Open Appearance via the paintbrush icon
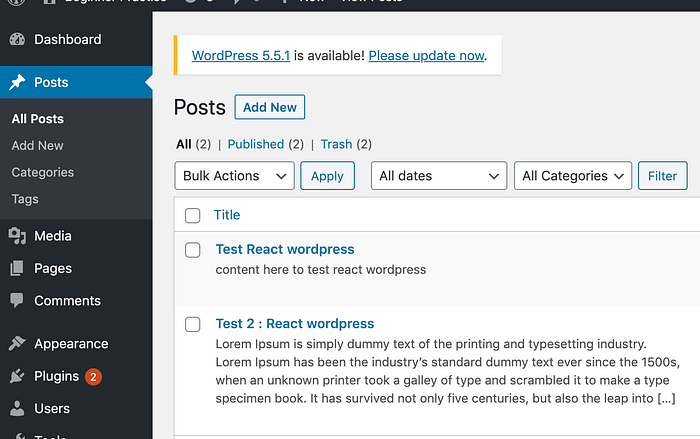Screen dimensions: 700x439 (17, 343)
